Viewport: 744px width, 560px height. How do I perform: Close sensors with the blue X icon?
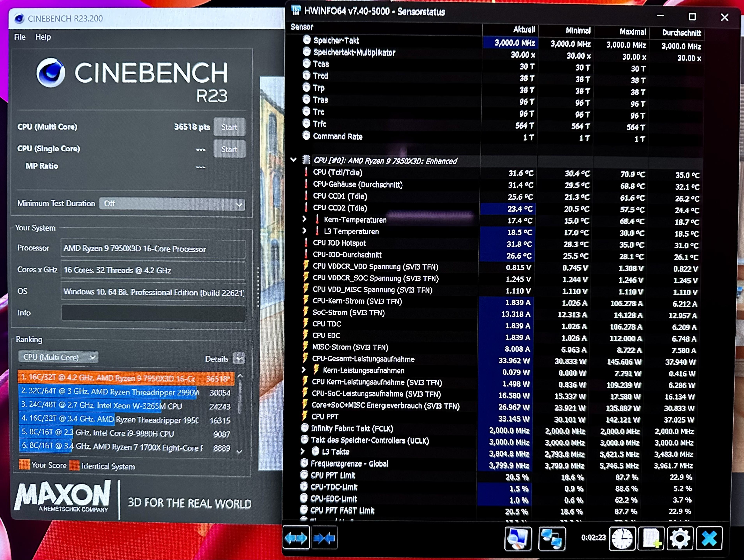point(709,538)
